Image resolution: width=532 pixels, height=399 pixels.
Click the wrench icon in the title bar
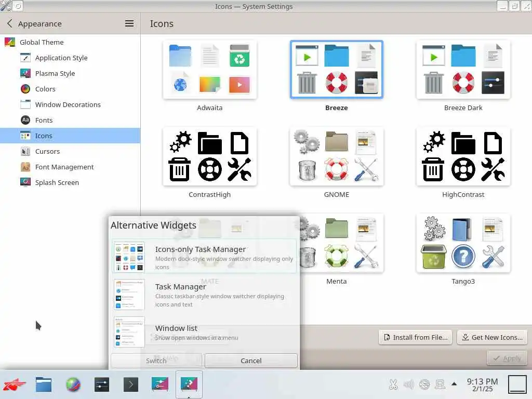pos(6,6)
